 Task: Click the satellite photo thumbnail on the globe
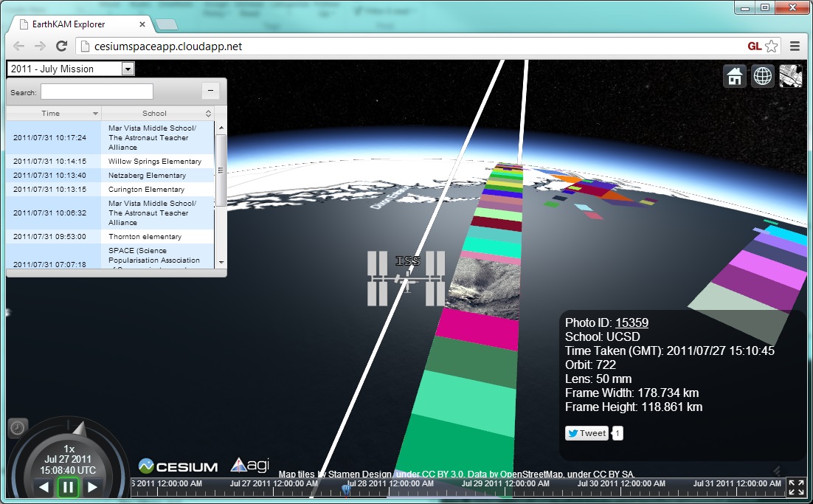tap(484, 288)
